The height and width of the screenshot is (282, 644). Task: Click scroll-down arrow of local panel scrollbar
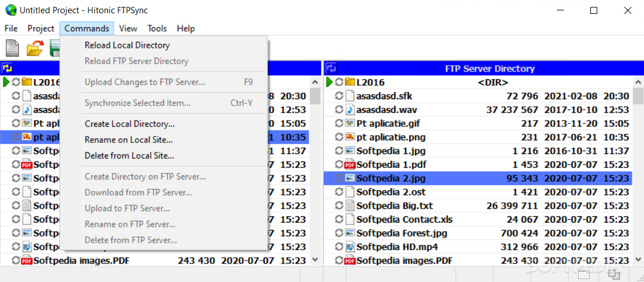(315, 260)
